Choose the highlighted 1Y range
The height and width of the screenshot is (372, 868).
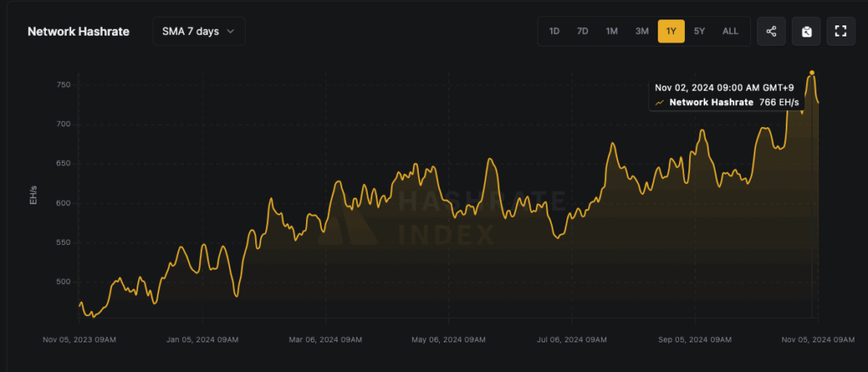click(671, 31)
